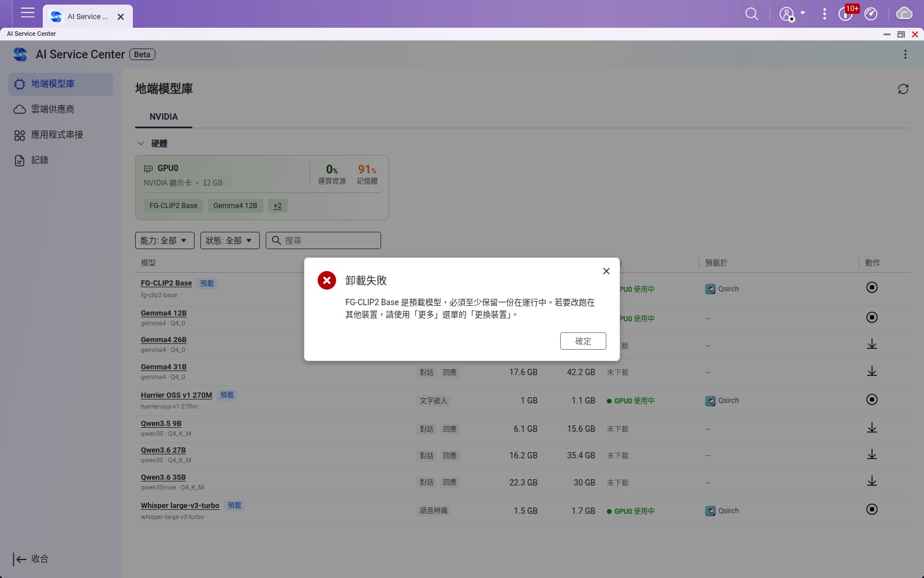This screenshot has width=924, height=578.
Task: Click the 文字嵌入 capability tag
Action: pos(434,401)
